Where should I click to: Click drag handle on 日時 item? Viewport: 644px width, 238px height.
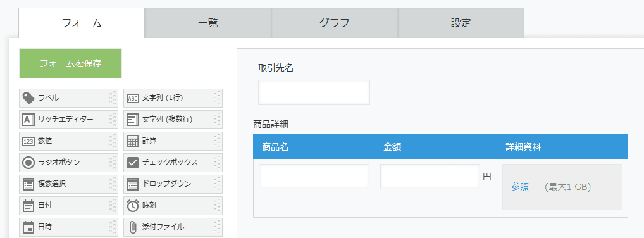pyautogui.click(x=113, y=227)
